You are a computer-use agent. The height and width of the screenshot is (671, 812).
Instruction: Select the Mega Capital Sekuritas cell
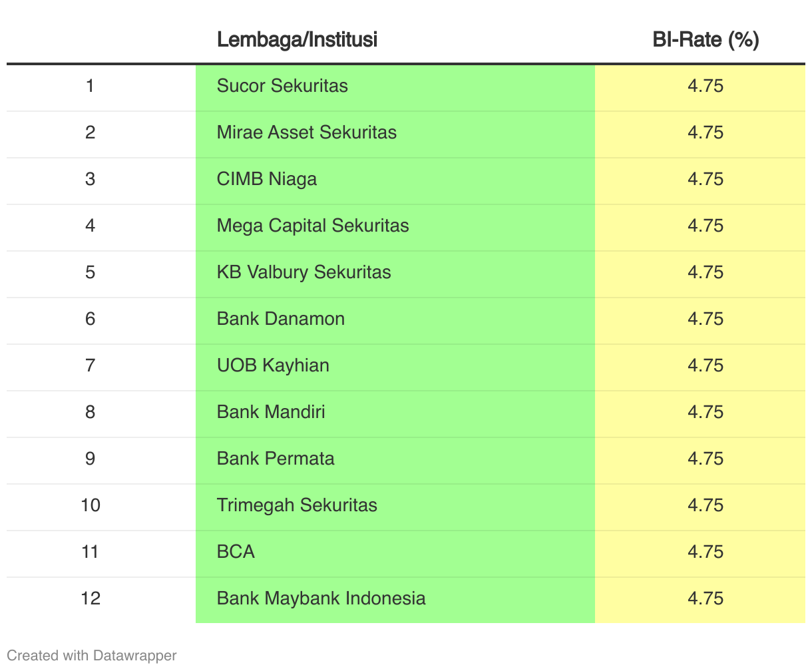(x=313, y=226)
